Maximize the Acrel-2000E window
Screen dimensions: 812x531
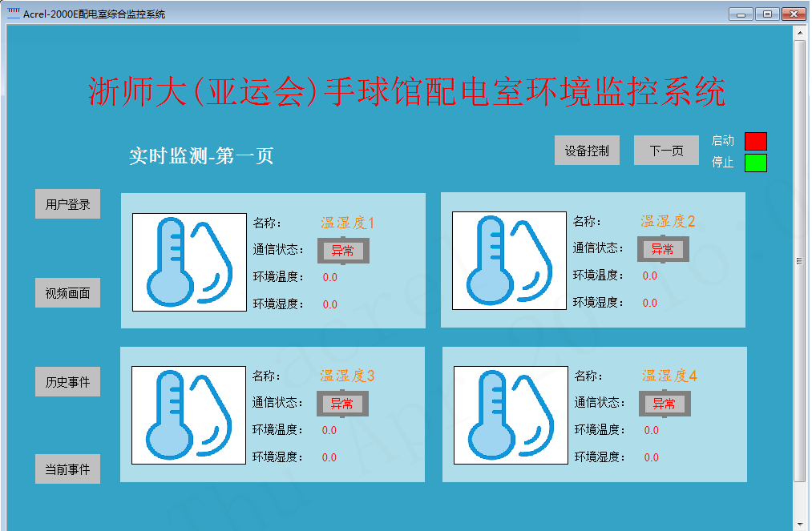(767, 14)
